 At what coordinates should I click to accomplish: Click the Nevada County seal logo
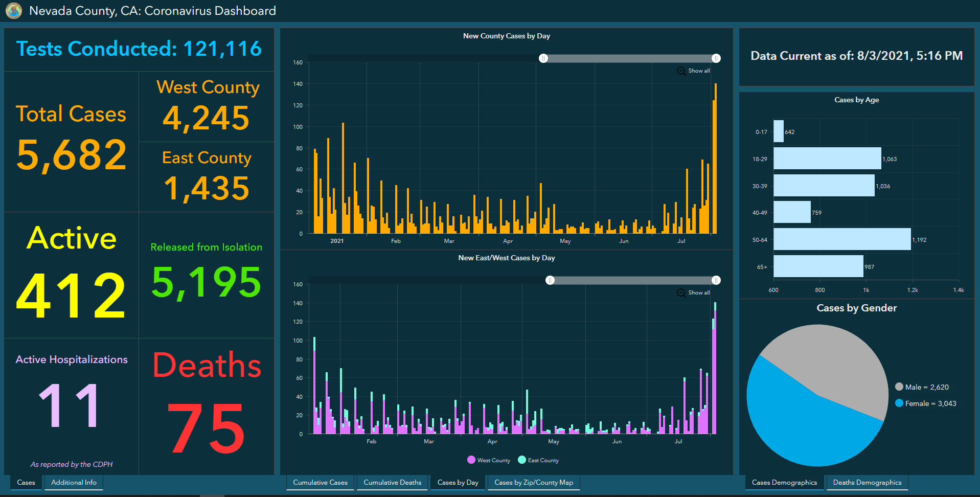point(14,10)
